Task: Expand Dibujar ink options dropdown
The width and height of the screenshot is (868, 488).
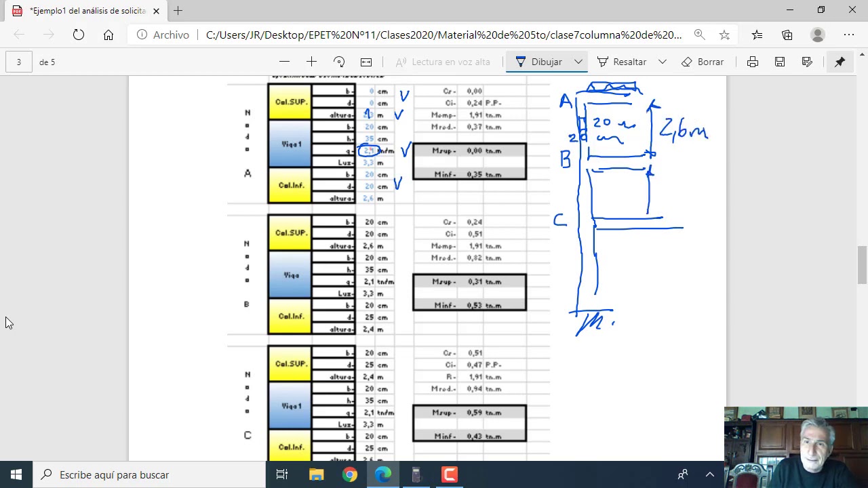Action: 578,62
